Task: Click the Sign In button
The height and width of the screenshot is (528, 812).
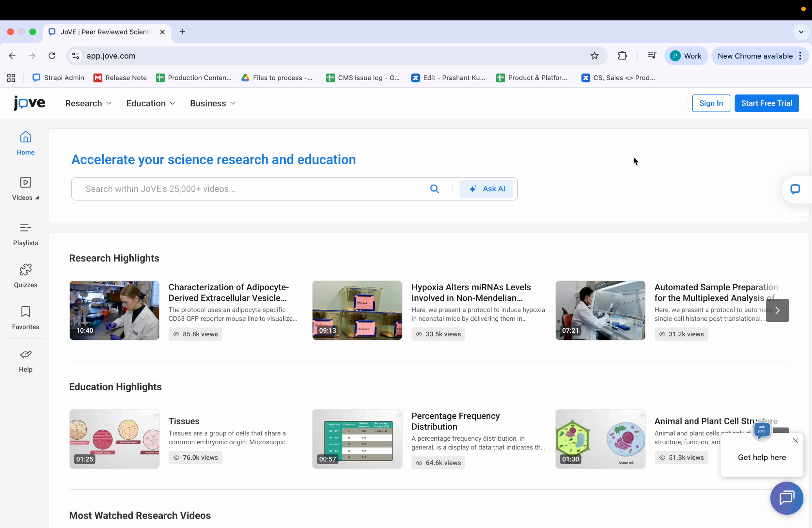Action: (711, 103)
